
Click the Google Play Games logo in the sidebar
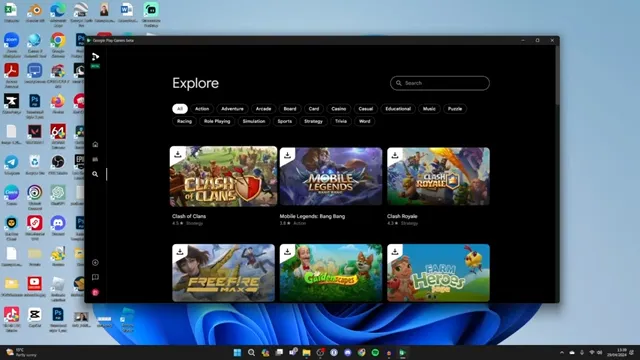coord(95,56)
